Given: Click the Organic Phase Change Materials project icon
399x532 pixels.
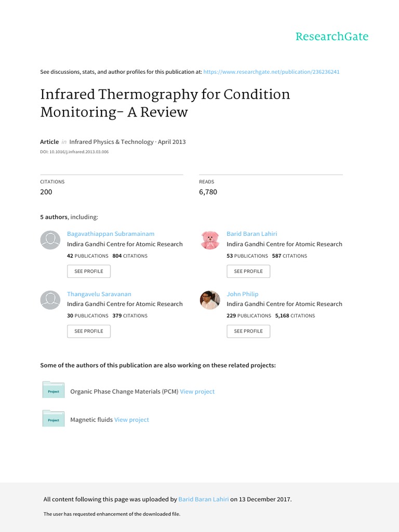Looking at the screenshot, I should [x=53, y=391].
